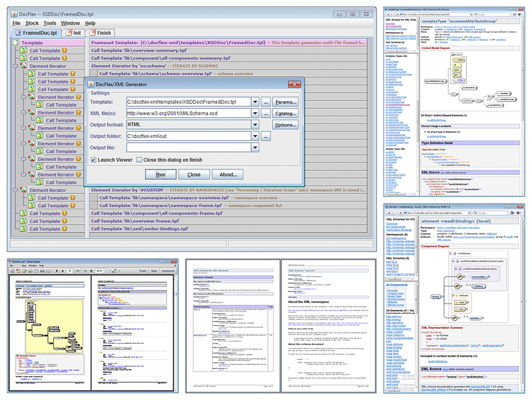This screenshot has height=400, width=532.
Task: Expand the Template path dropdown
Action: (255, 102)
